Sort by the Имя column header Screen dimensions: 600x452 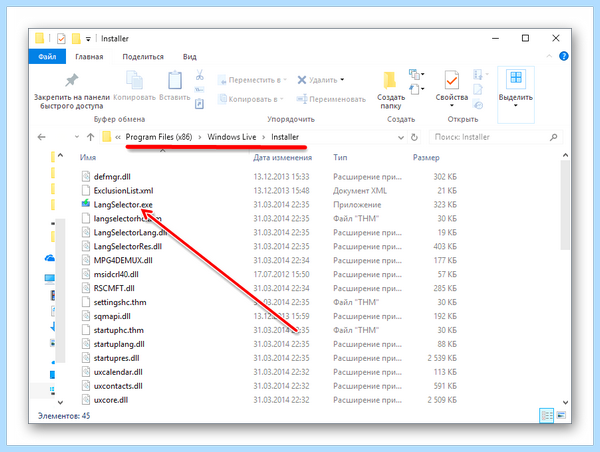coord(88,157)
